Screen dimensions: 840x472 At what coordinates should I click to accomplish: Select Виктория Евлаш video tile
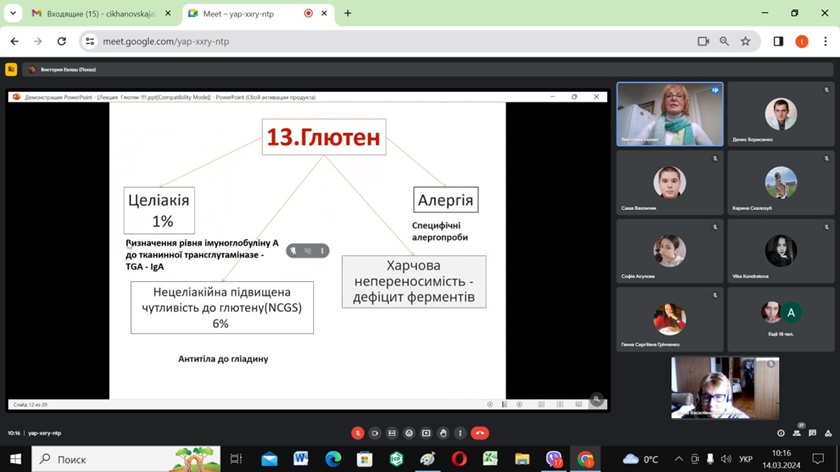(670, 114)
